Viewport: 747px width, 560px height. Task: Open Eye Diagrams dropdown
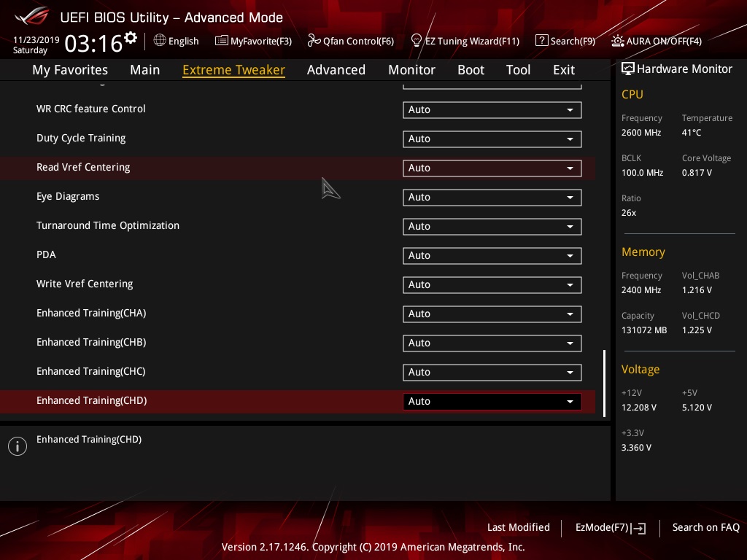492,197
